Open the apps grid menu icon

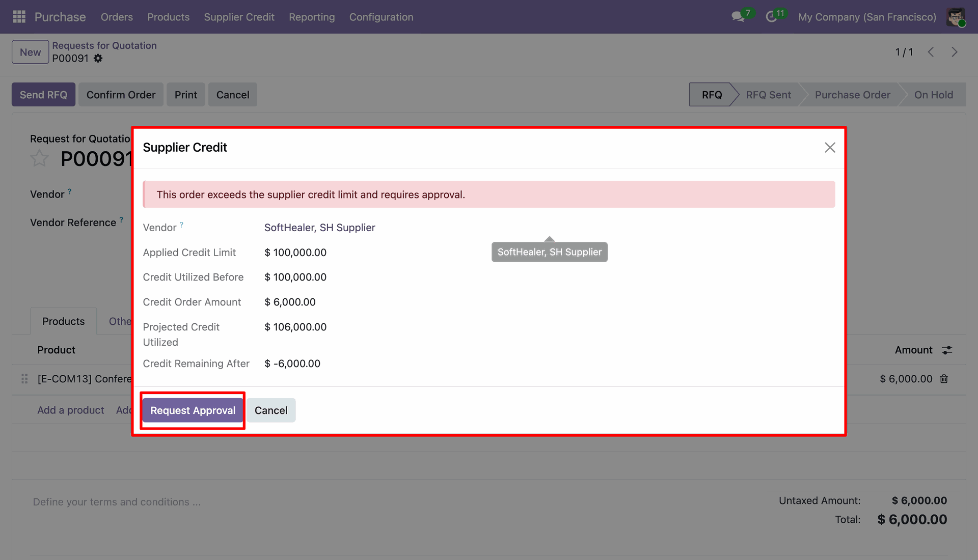click(19, 17)
